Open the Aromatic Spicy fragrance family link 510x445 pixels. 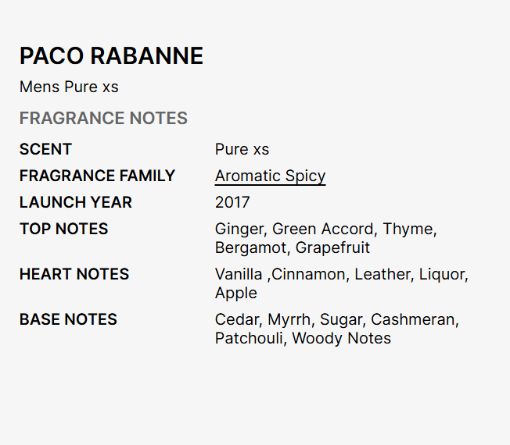coord(270,176)
